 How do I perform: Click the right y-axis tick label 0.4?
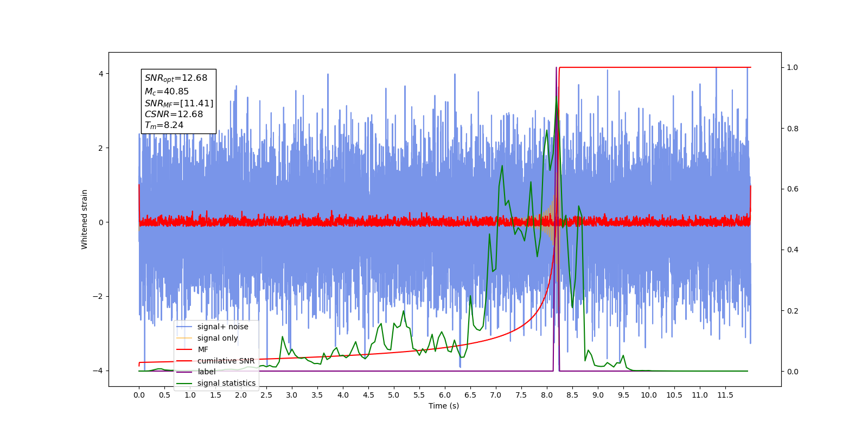793,250
